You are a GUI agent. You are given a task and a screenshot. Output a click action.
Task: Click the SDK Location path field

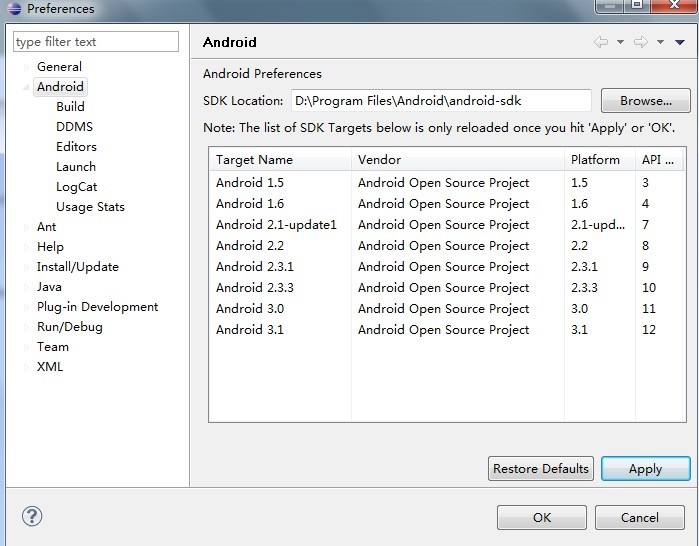click(441, 101)
